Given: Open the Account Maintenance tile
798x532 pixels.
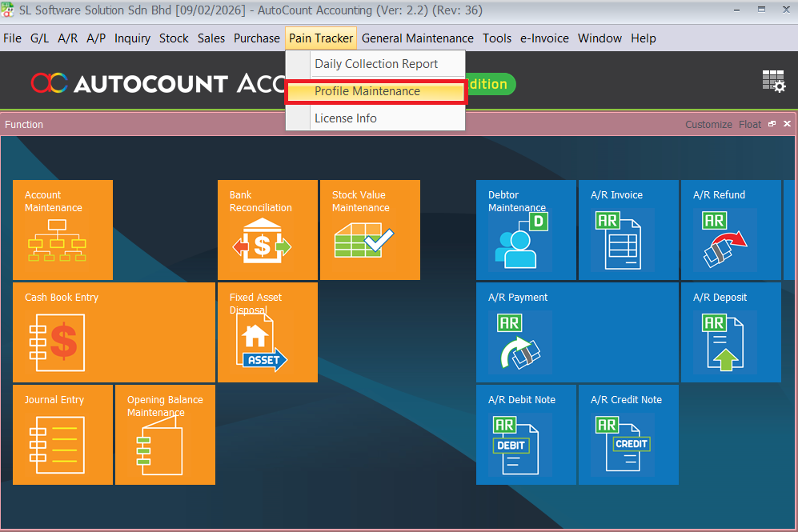Looking at the screenshot, I should (62, 230).
